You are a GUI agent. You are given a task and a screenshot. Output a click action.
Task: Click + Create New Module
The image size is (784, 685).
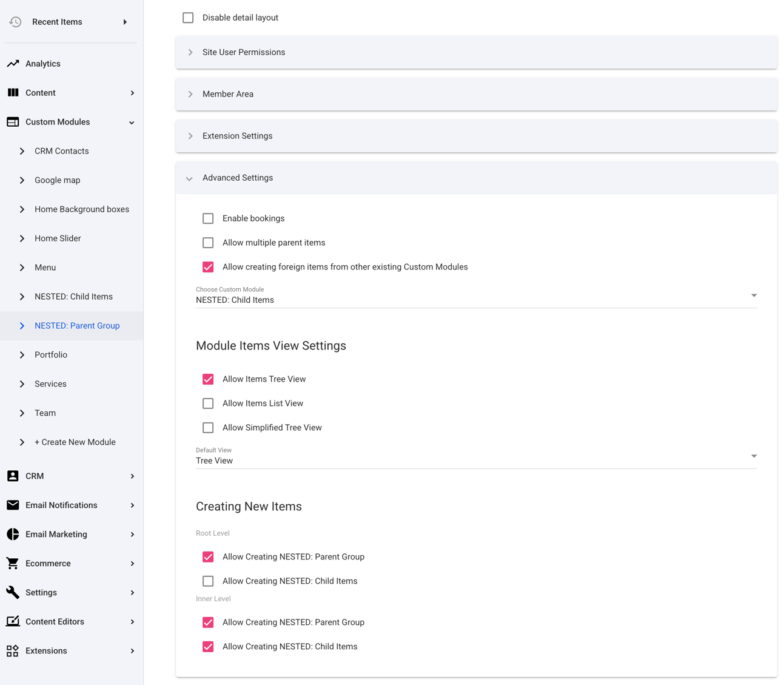click(75, 442)
